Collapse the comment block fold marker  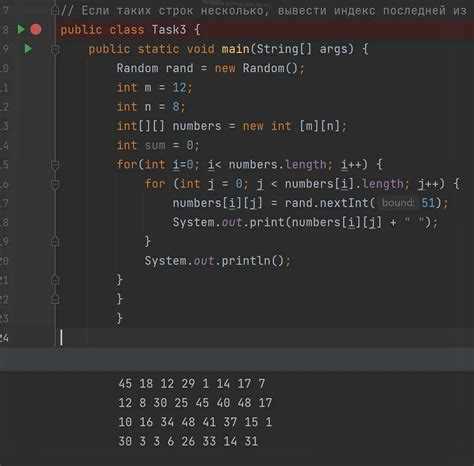[55, 12]
